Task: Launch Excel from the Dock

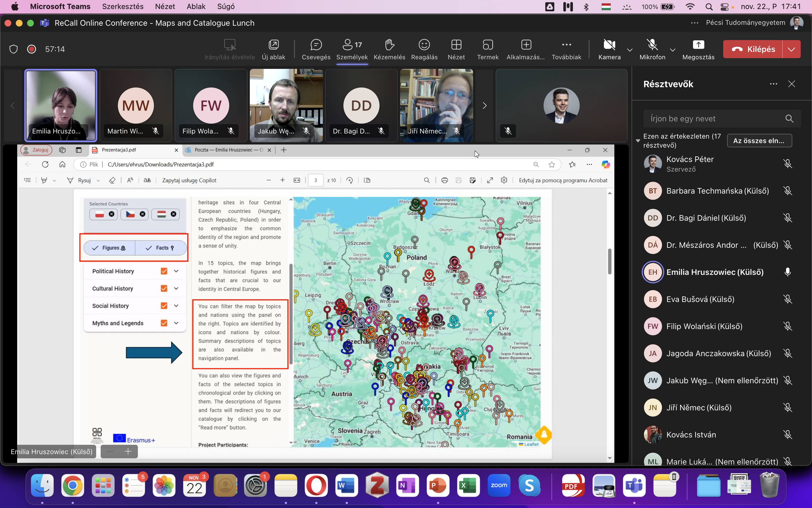Action: point(468,485)
